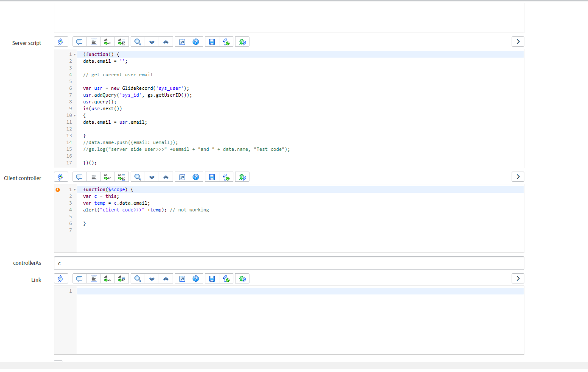
Task: Open search in Server script editor
Action: coord(138,42)
